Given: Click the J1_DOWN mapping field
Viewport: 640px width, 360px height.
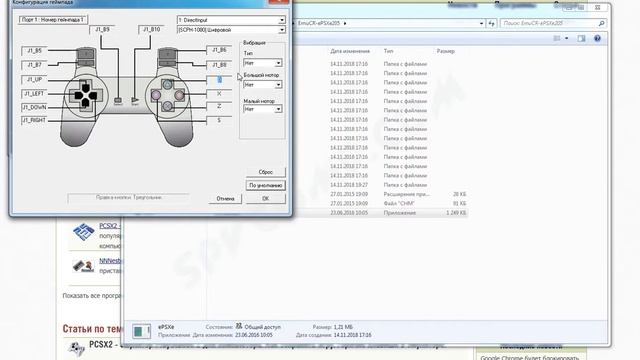Looking at the screenshot, I should 34,107.
